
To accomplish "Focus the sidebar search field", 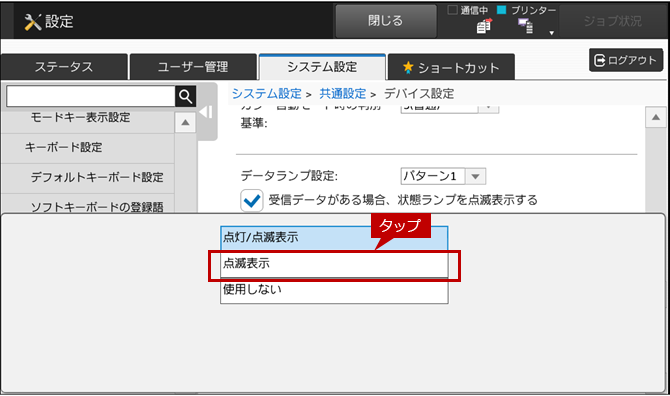I will tap(91, 97).
